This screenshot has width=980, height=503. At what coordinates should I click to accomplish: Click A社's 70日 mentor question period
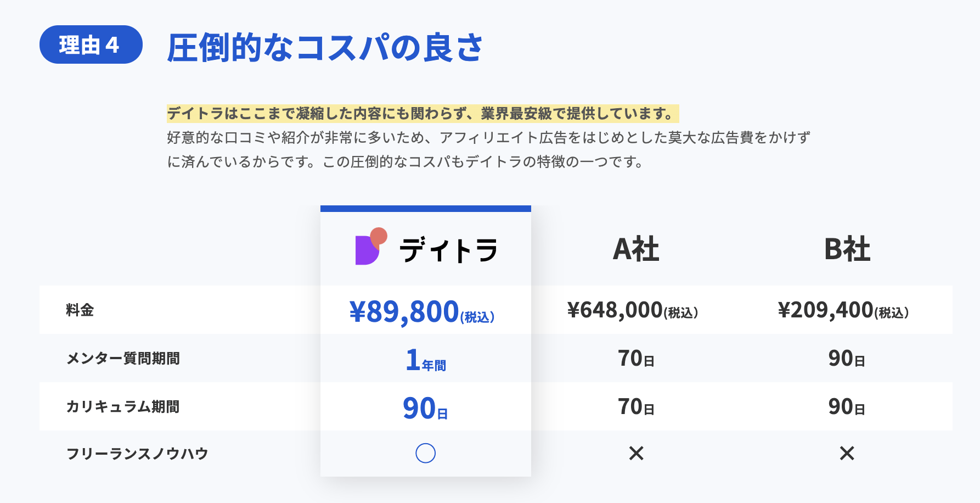coord(636,359)
